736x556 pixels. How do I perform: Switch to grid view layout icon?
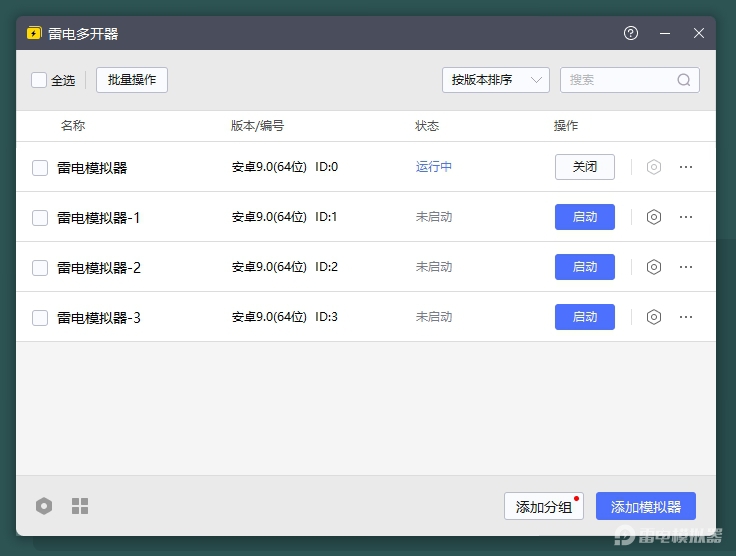coord(80,506)
